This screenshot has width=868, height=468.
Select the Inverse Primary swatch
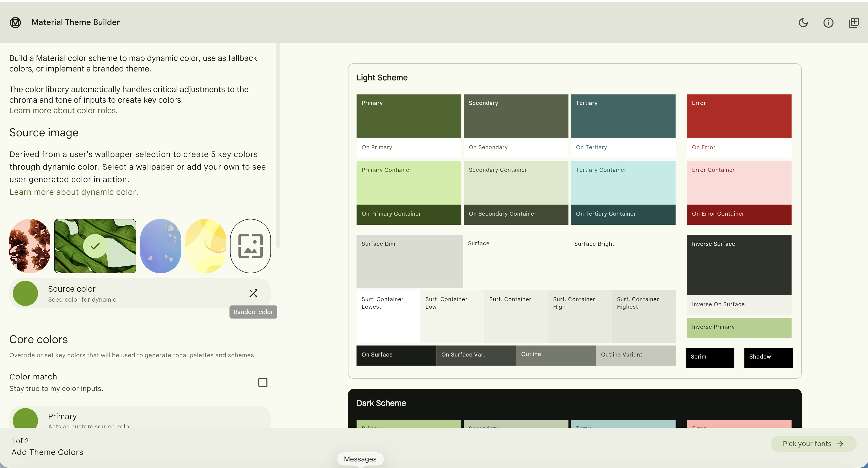pyautogui.click(x=739, y=328)
